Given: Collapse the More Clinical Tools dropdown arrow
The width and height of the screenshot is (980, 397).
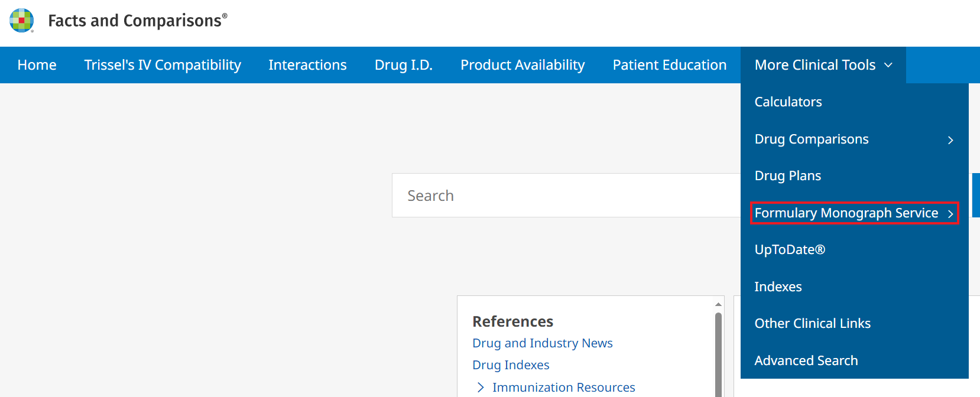Looking at the screenshot, I should [x=888, y=65].
